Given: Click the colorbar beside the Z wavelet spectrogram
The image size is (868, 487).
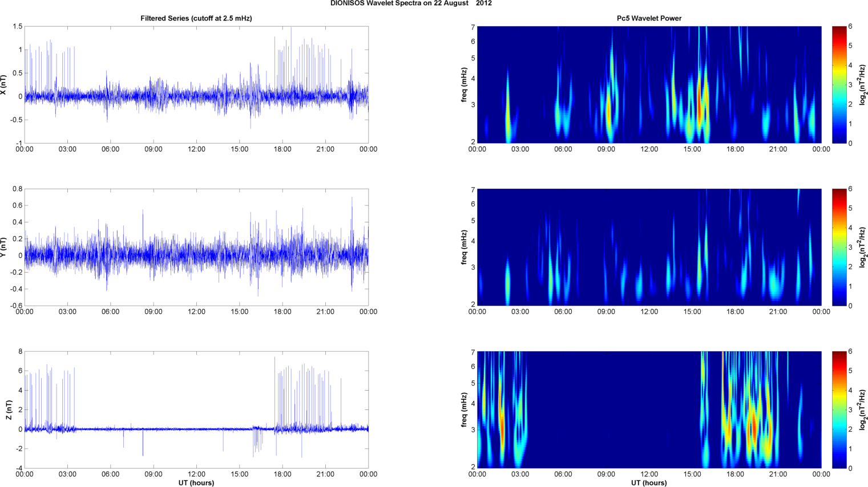Looking at the screenshot, I should 839,410.
